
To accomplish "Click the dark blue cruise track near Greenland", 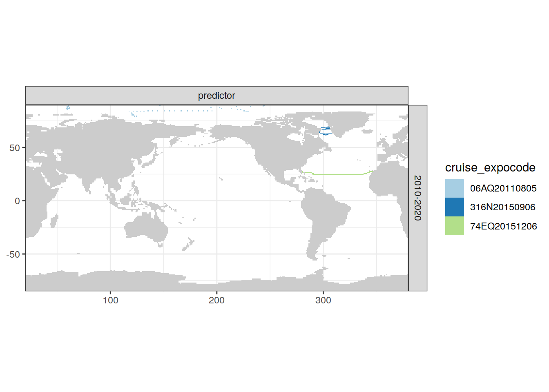I will [x=325, y=131].
